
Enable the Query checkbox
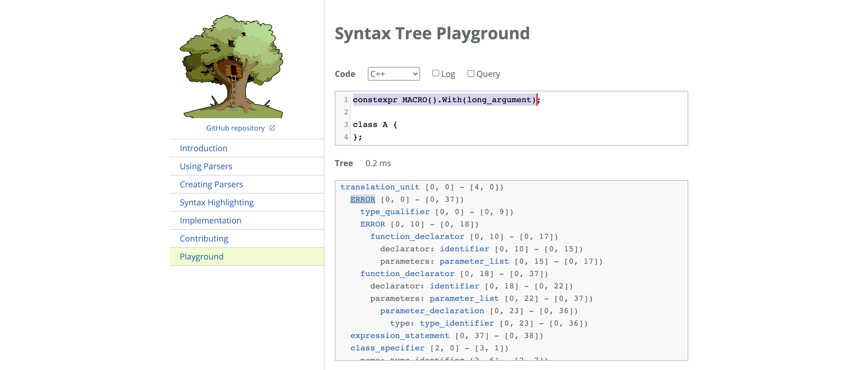click(x=470, y=73)
